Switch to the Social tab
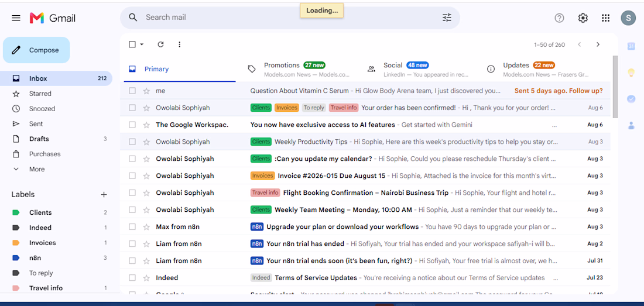 pyautogui.click(x=419, y=69)
